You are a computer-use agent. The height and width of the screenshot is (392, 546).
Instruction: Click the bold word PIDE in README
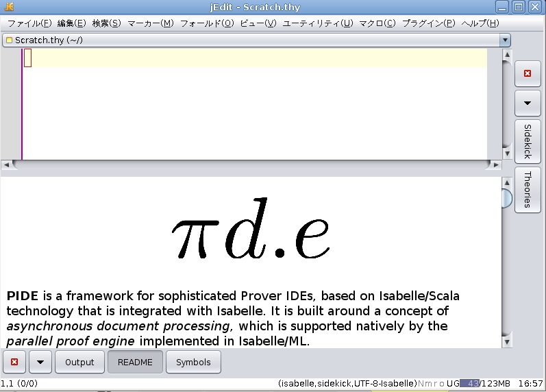(x=23, y=296)
